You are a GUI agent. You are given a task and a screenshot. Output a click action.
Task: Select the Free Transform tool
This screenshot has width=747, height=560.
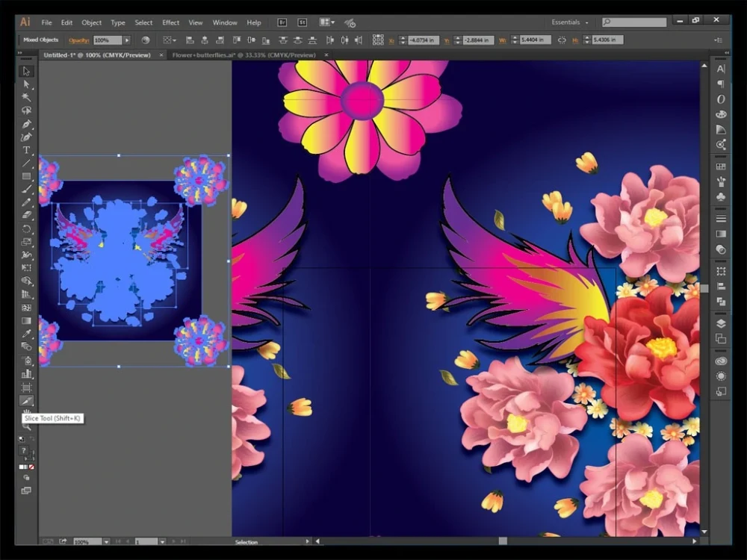pyautogui.click(x=26, y=267)
